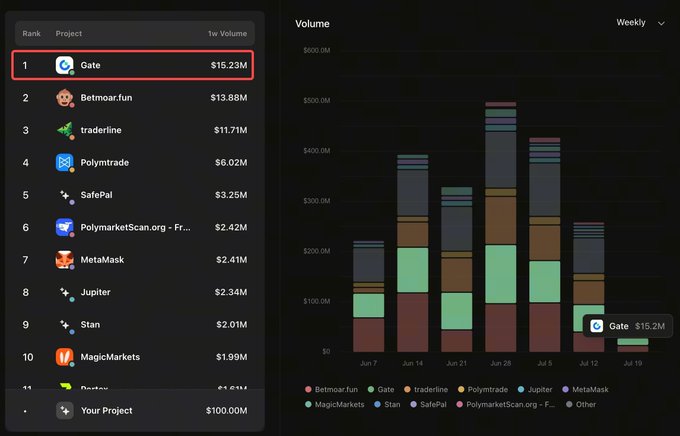Click the Jul 5 bar in chart
The height and width of the screenshot is (436, 680).
click(x=545, y=245)
